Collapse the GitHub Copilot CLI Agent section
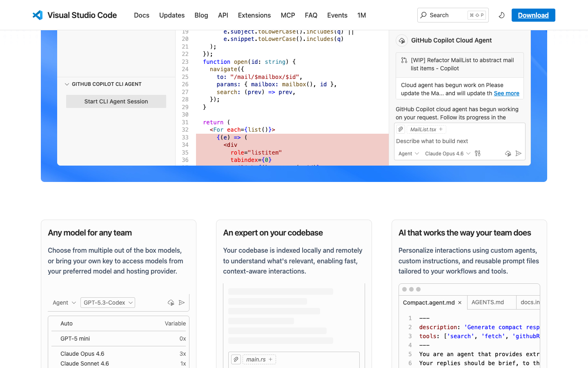This screenshot has width=588, height=368. 67,84
